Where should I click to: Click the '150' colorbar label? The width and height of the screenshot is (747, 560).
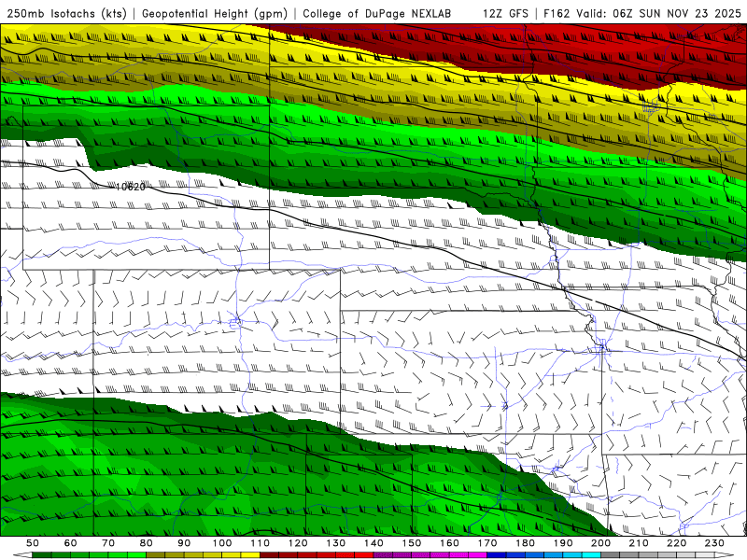click(x=412, y=543)
